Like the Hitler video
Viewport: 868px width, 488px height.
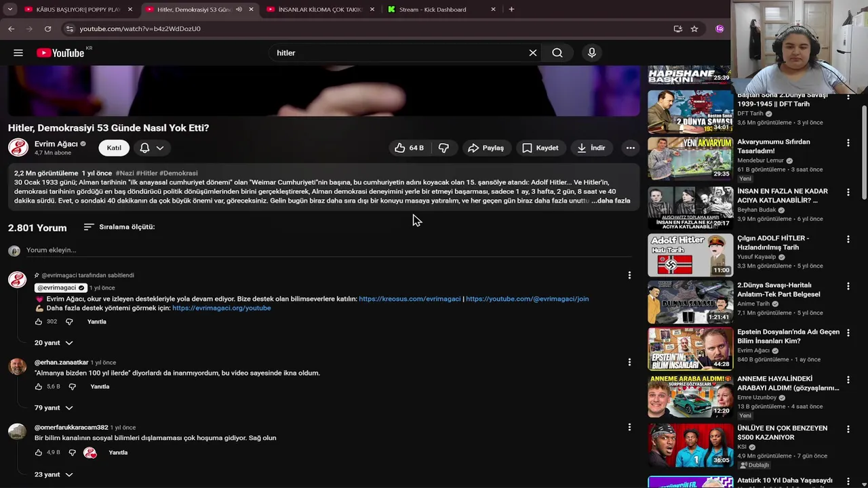[410, 148]
